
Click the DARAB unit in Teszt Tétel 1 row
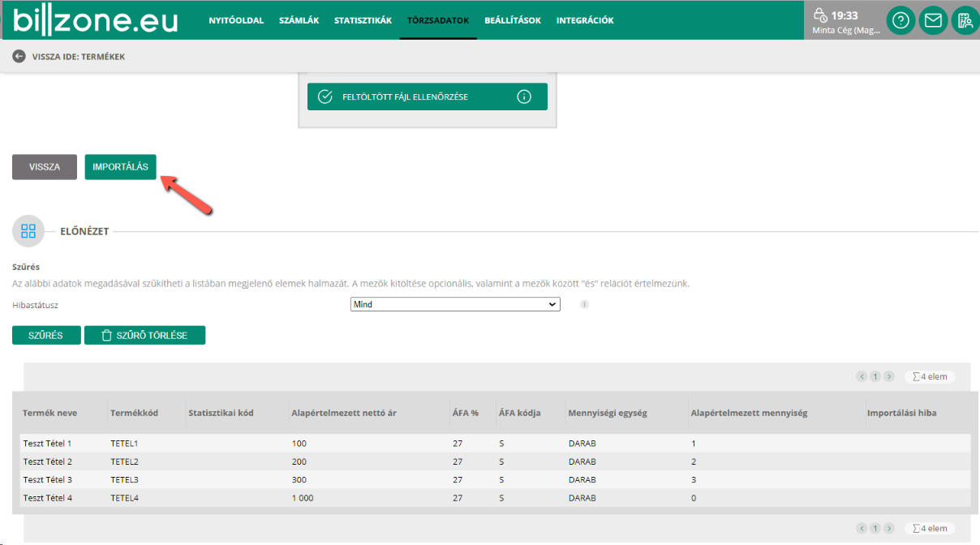582,444
